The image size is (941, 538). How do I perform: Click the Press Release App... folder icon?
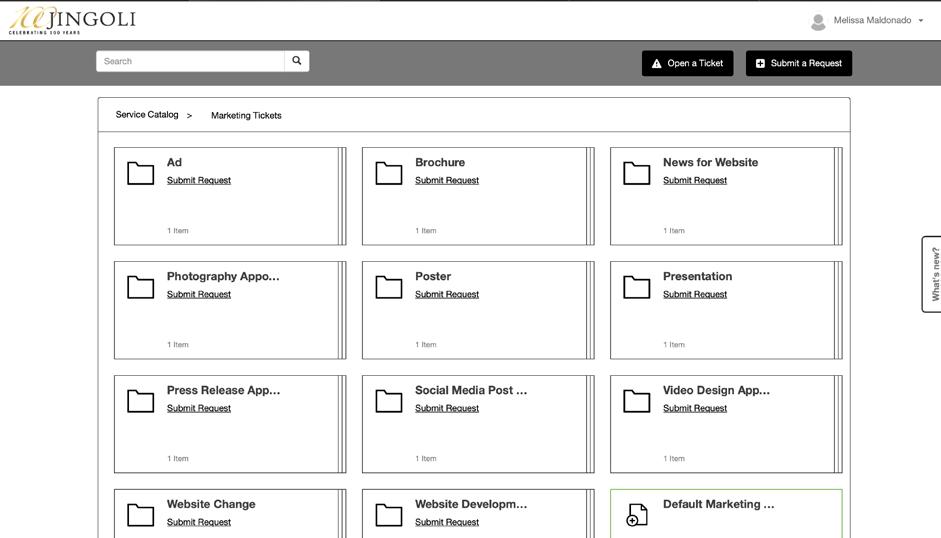tap(140, 401)
